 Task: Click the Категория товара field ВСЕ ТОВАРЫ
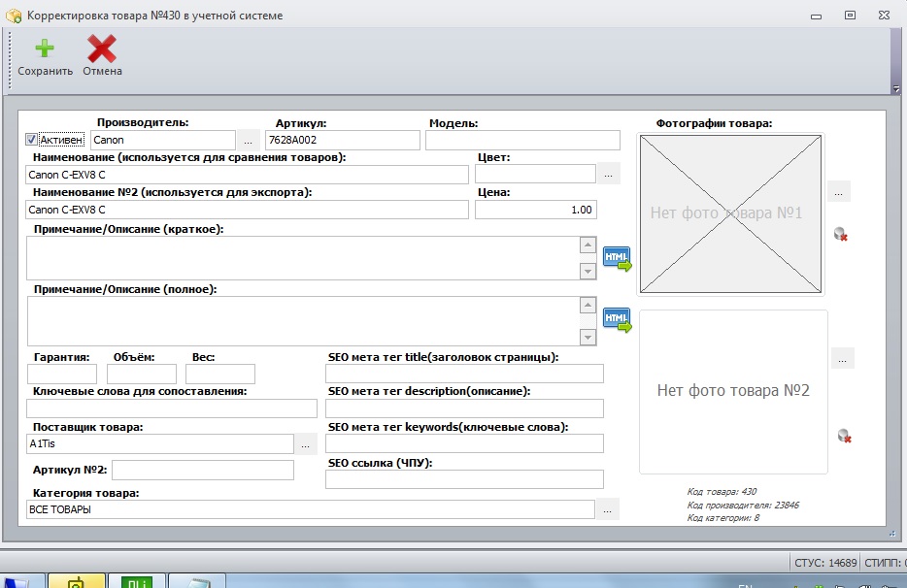tap(311, 509)
